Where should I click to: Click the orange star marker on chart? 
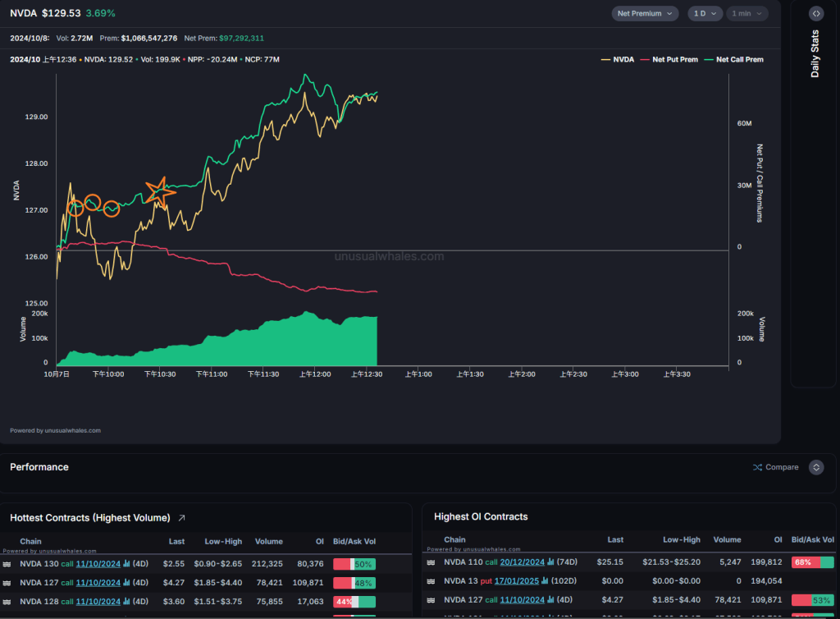(x=158, y=192)
